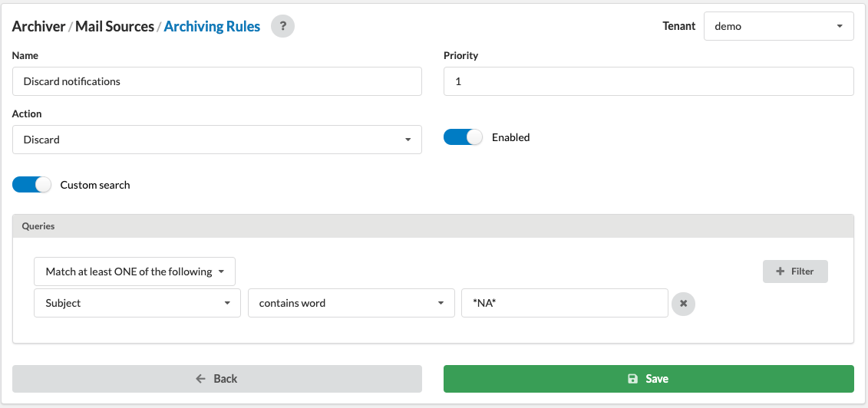Navigate to Mail Sources breadcrumb
Viewport: 868px width, 408px height.
coord(114,26)
